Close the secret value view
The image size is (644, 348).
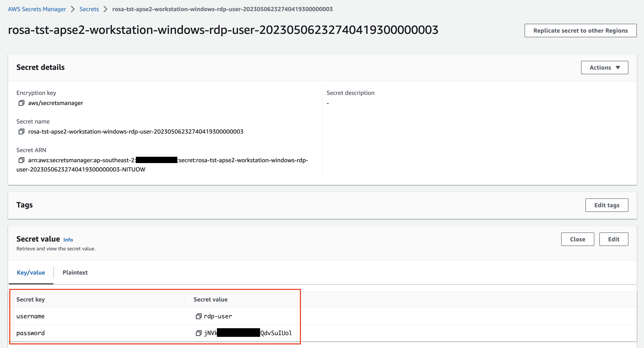577,239
